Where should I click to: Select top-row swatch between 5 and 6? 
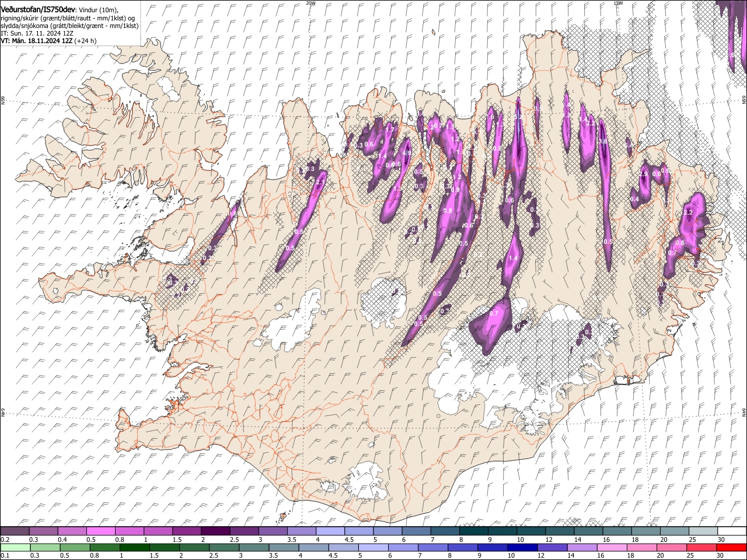388,531
